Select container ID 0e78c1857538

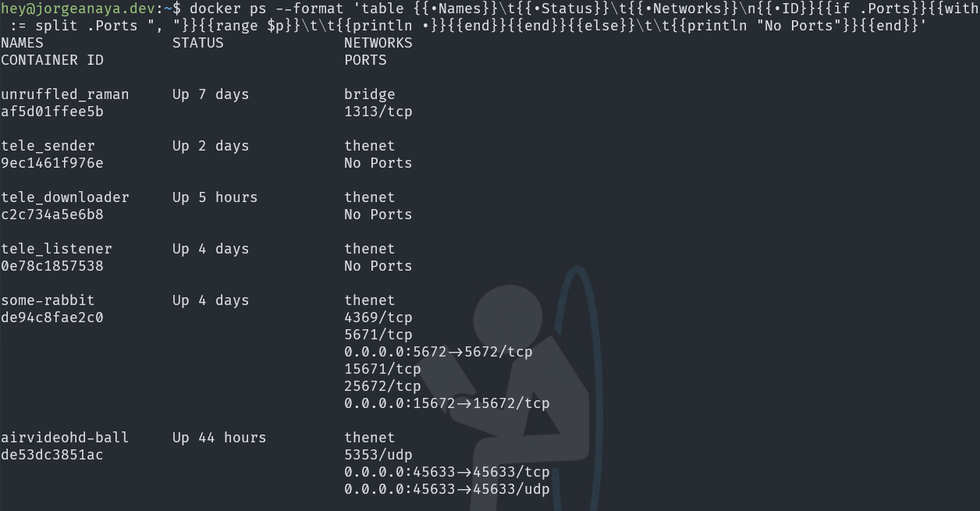click(x=52, y=266)
